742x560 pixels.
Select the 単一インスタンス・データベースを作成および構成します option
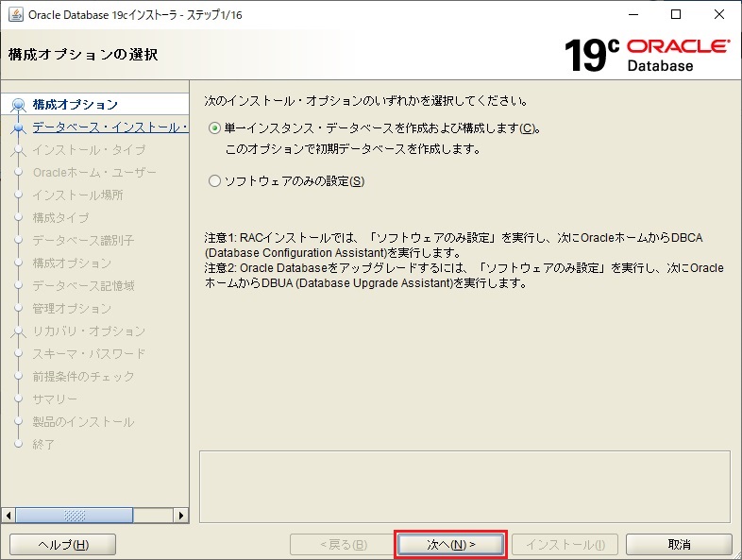coord(214,128)
